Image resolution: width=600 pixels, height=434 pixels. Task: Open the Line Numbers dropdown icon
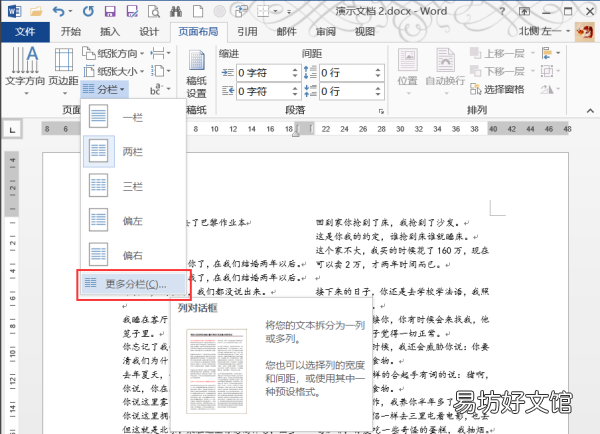point(160,71)
